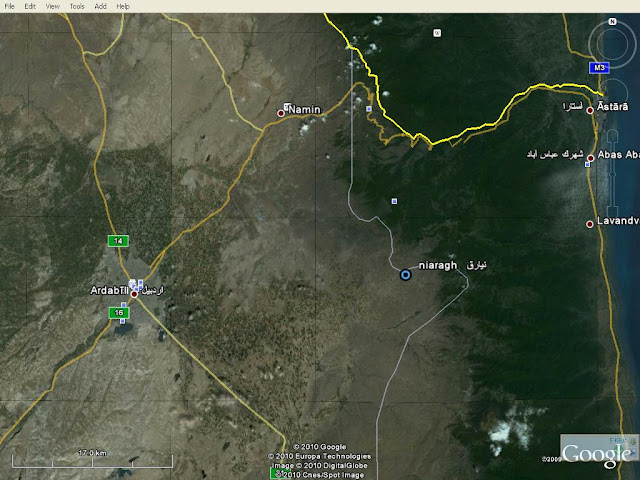The height and width of the screenshot is (480, 640).
Task: Click the Āstārā city dot marker
Action: coord(590,110)
